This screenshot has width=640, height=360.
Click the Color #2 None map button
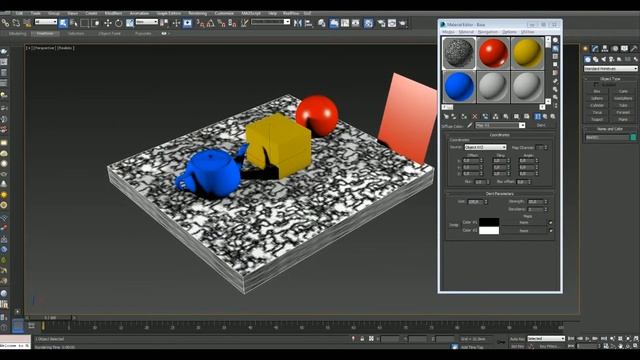524,231
